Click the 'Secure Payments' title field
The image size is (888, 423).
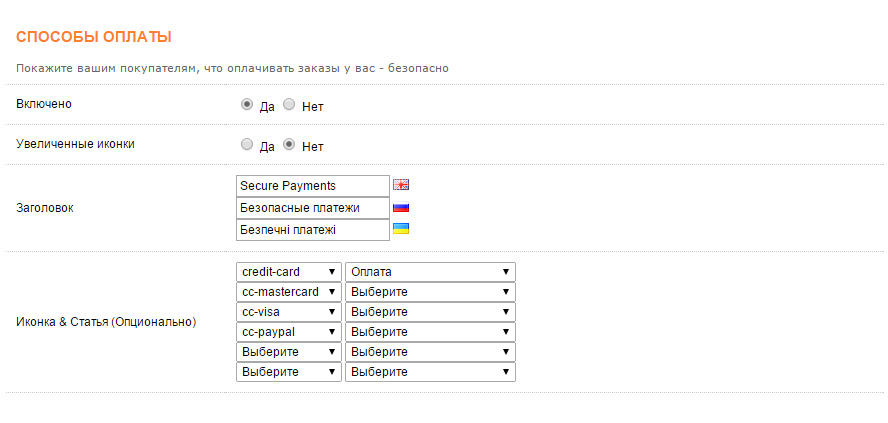pyautogui.click(x=312, y=186)
